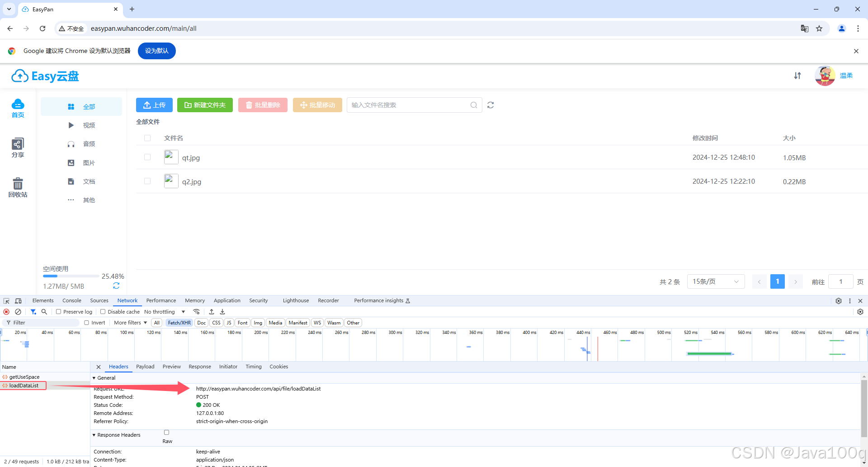Click the space usage progress bar

(x=71, y=276)
